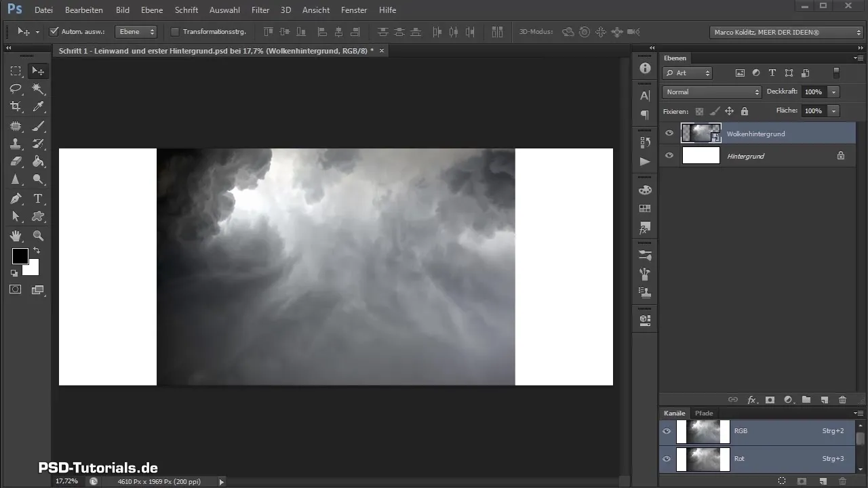Uncheck the Autom. ausw. checkbox
This screenshot has width=868, height=488.
click(54, 32)
